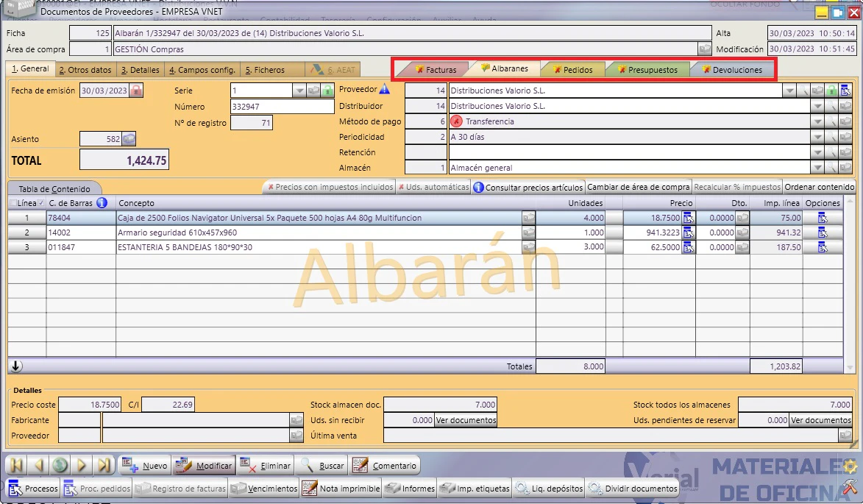This screenshot has width=863, height=504.
Task: Click the Proveedor warning triangle icon
Action: click(x=385, y=88)
